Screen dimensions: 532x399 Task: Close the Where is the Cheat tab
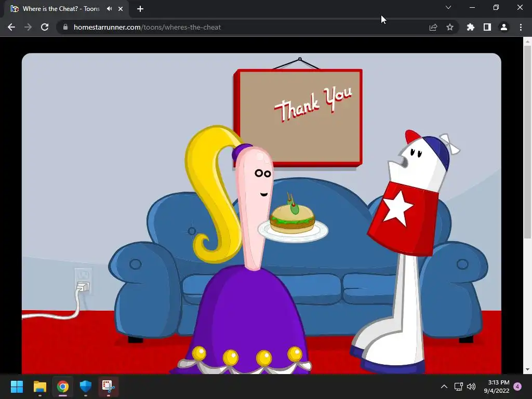tap(121, 9)
